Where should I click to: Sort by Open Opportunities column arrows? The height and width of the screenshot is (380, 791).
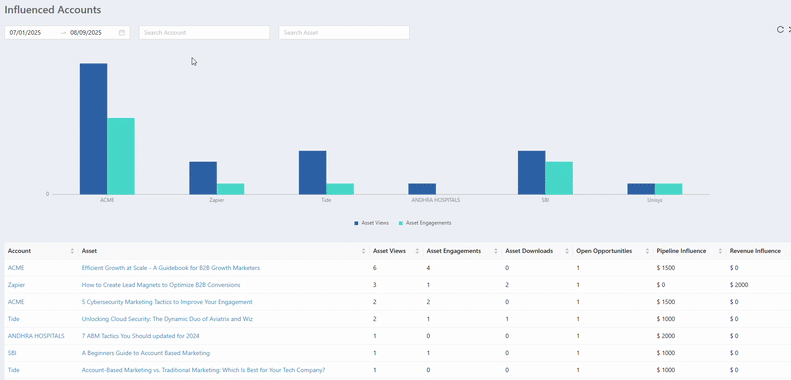coord(647,251)
